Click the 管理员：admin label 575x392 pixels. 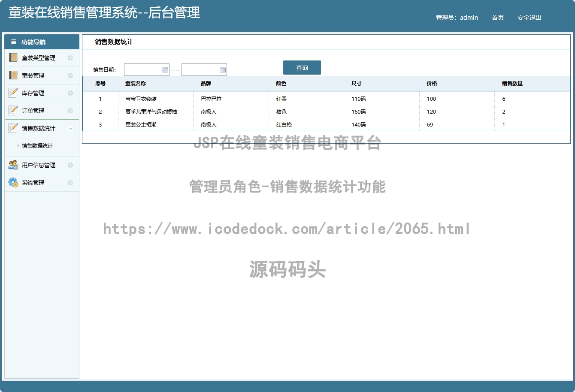457,18
